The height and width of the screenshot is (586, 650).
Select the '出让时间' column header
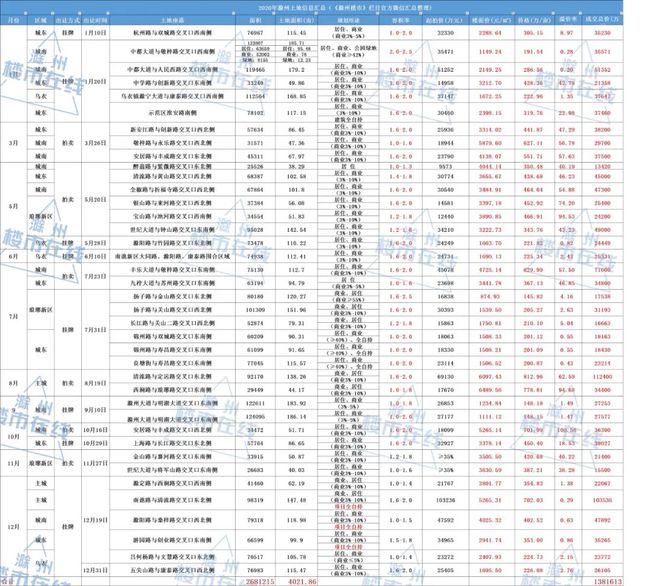click(95, 20)
